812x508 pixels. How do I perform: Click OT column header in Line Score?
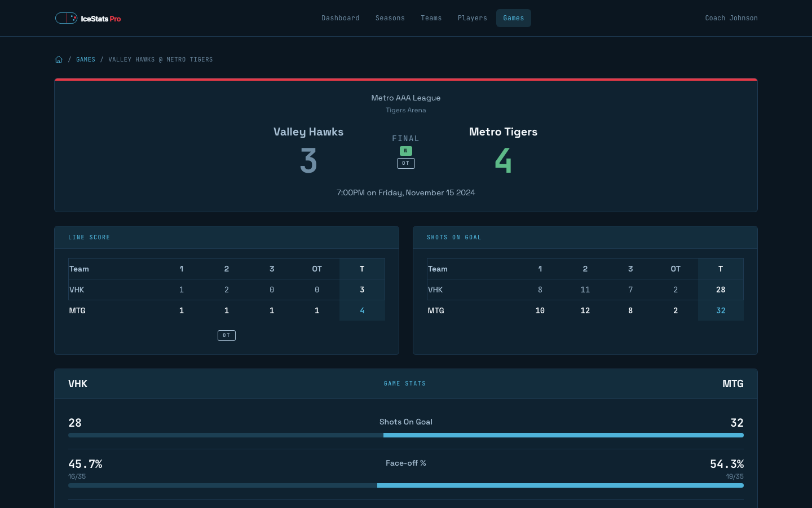317,269
